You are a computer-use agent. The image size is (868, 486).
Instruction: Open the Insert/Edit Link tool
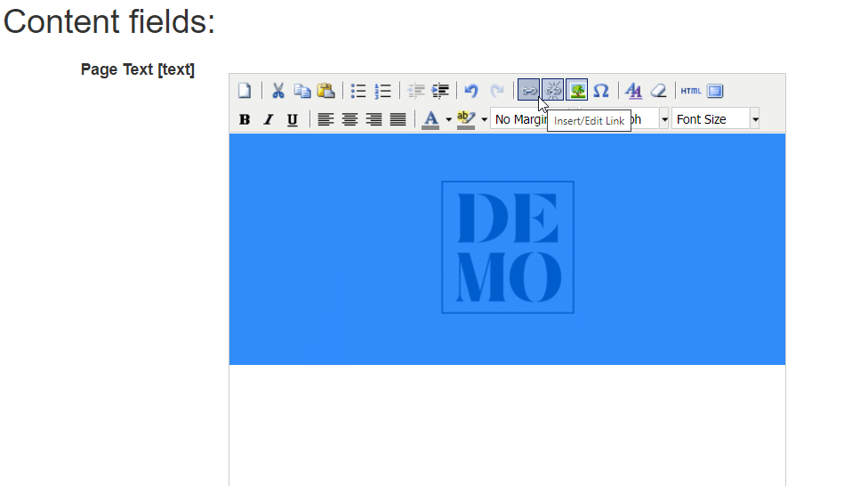coord(528,90)
